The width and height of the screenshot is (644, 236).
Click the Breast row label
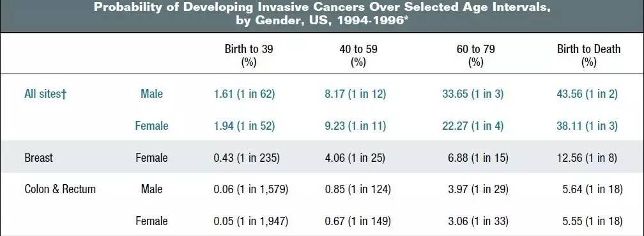[38, 157]
